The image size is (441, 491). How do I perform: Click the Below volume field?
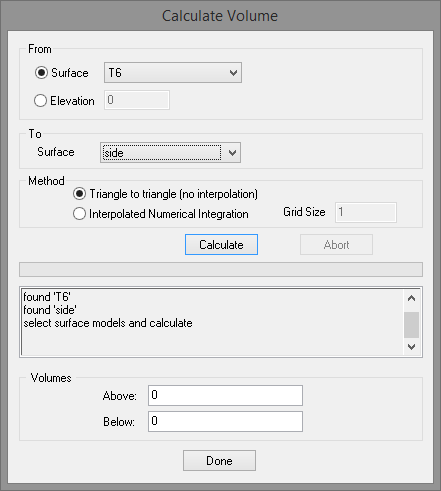point(225,421)
